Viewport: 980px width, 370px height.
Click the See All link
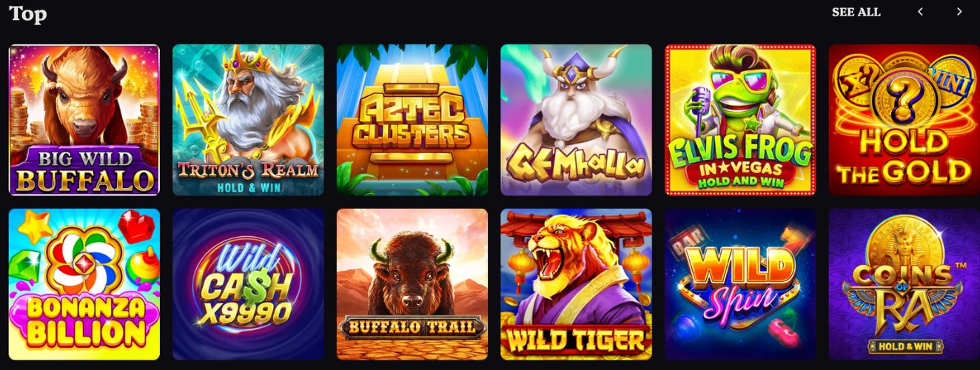(x=856, y=12)
